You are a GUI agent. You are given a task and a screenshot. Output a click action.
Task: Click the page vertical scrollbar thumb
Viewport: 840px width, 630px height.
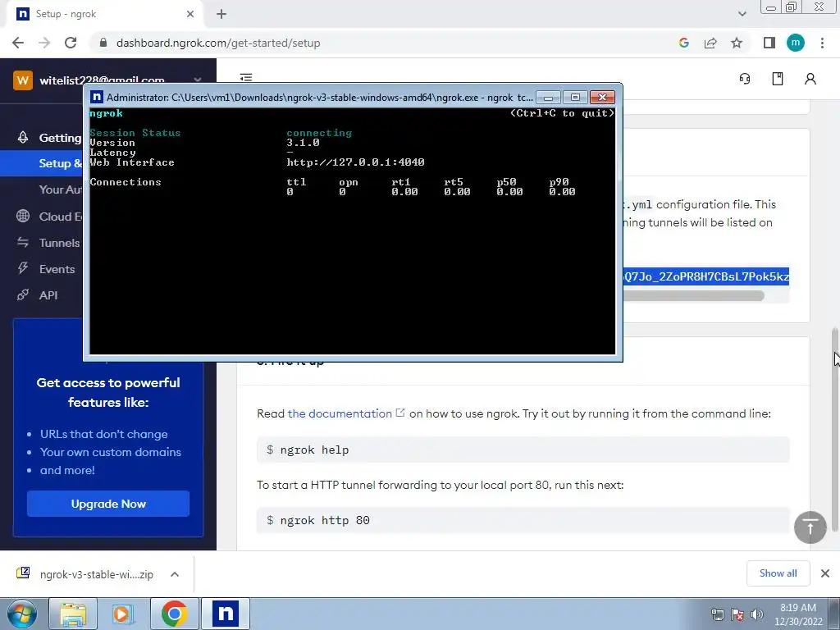pyautogui.click(x=834, y=428)
